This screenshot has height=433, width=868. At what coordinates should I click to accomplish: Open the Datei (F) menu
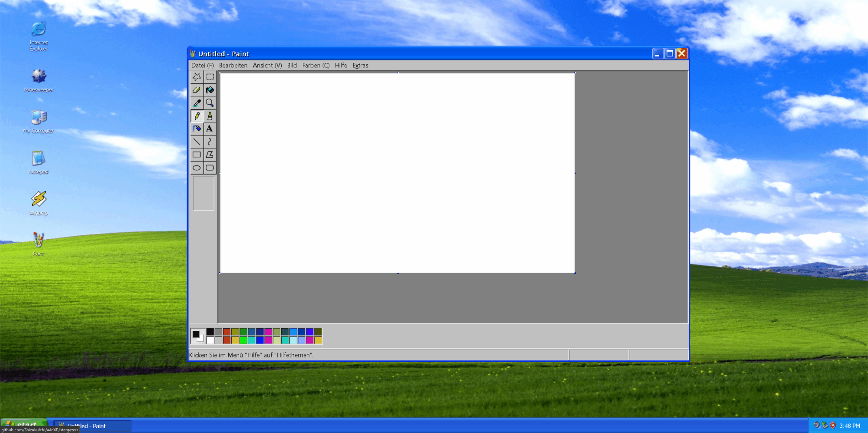[x=203, y=66]
